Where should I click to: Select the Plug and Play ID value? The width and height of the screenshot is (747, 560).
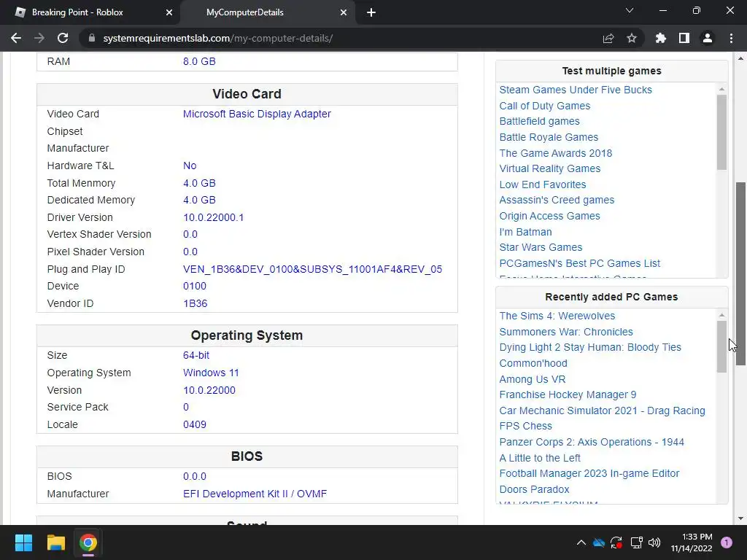coord(312,269)
